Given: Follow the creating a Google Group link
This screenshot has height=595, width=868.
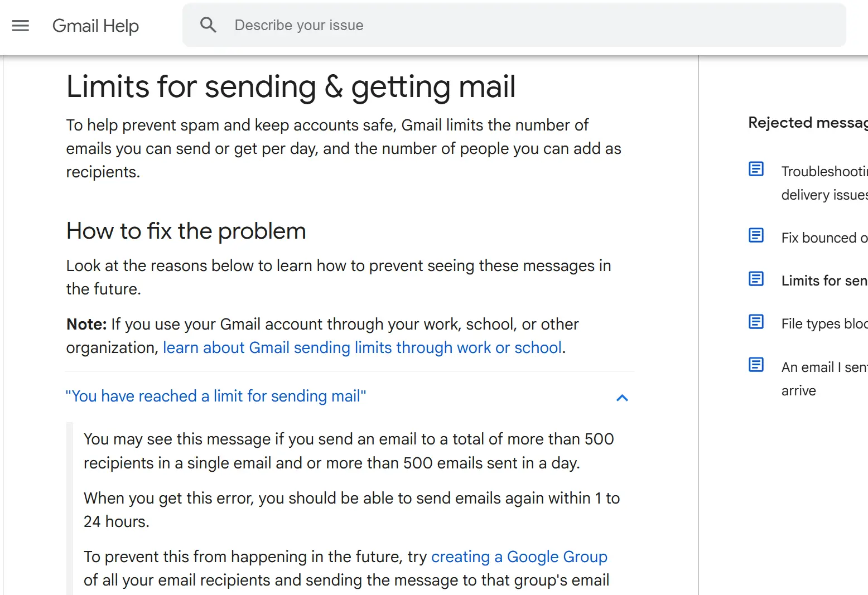Looking at the screenshot, I should point(519,557).
